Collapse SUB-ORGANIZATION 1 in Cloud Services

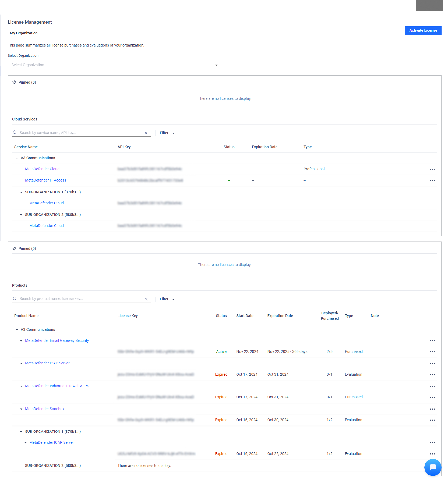click(x=21, y=192)
